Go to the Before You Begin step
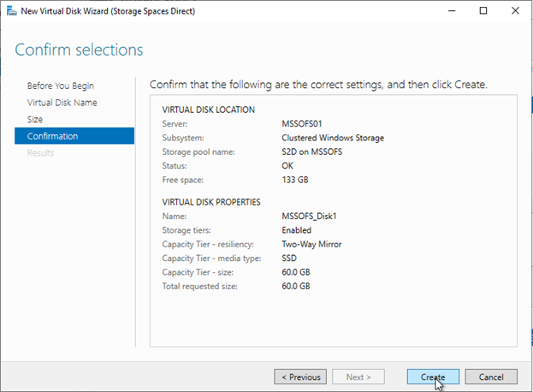The height and width of the screenshot is (392, 533). coord(61,86)
